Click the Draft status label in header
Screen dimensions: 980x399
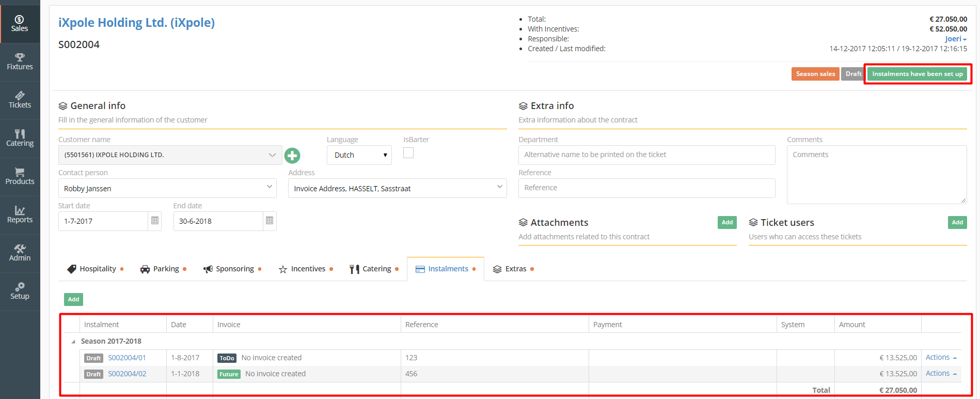(853, 74)
